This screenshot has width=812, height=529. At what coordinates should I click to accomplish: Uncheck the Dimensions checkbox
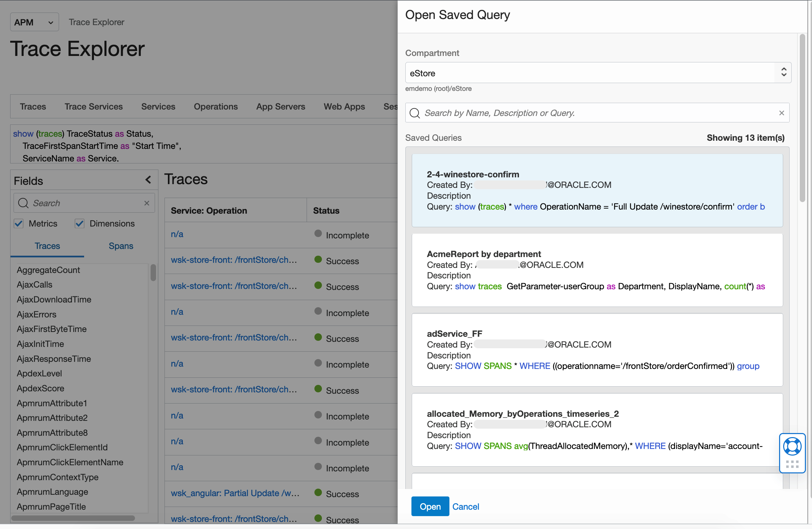tap(79, 223)
